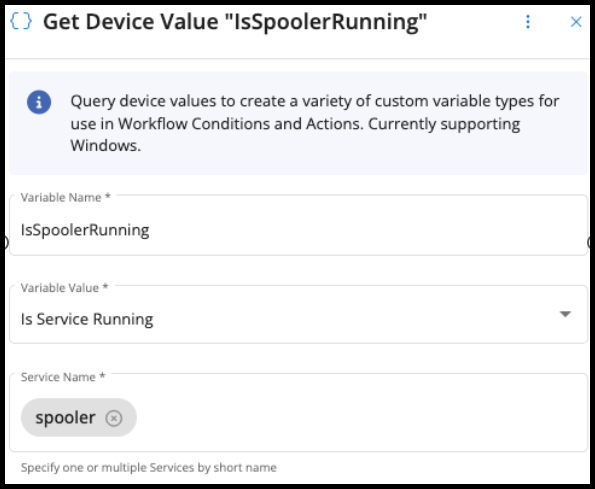Click the IsSpoolerRunning text in name field
The image size is (595, 489).
pos(85,230)
